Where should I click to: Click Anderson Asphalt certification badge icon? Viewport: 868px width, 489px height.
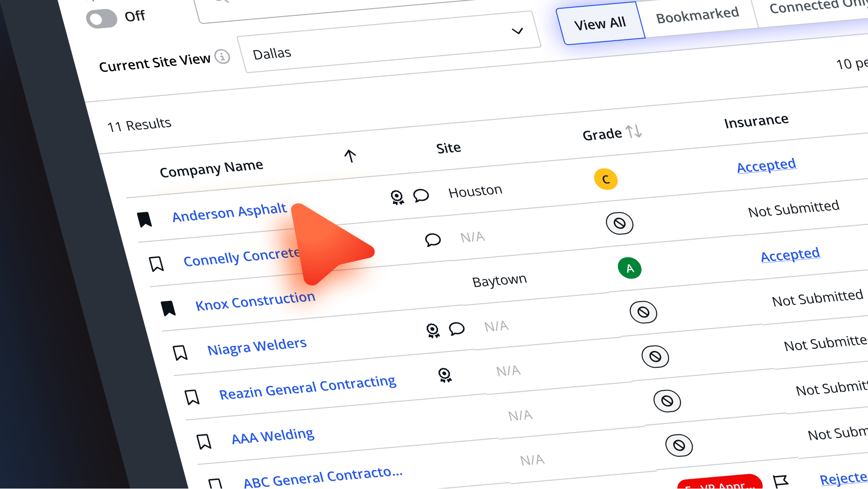(397, 197)
